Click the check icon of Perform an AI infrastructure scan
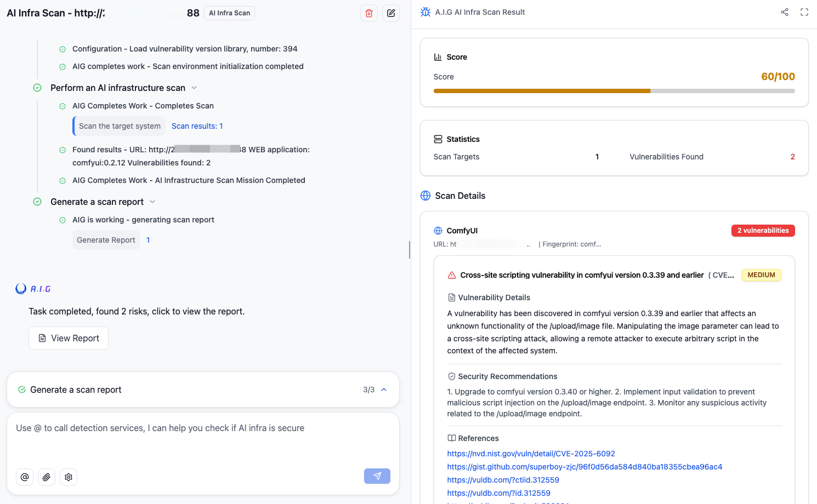 click(x=37, y=88)
